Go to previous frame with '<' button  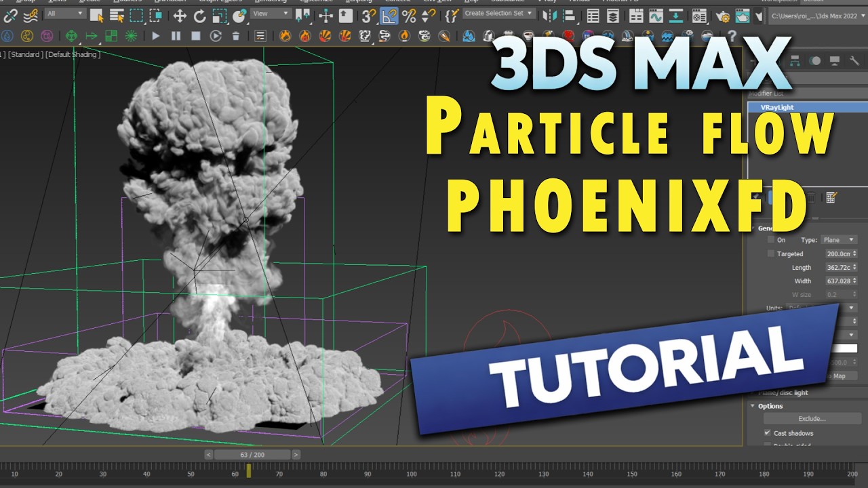point(209,455)
